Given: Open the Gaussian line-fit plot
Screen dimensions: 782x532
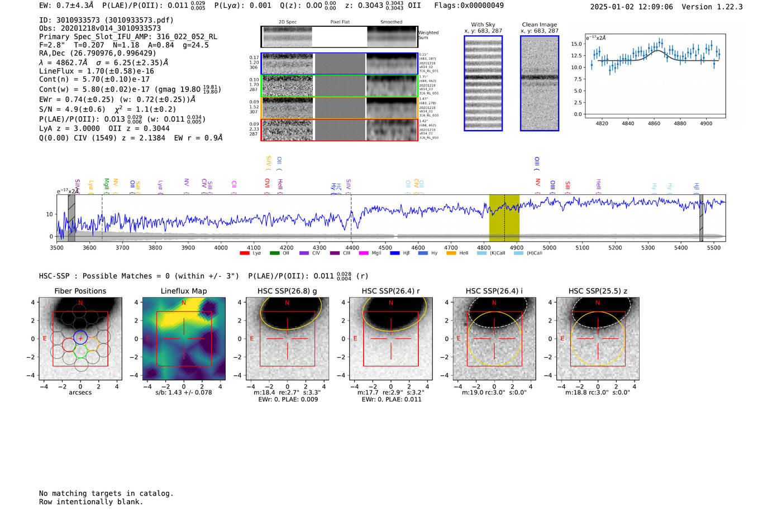Looking at the screenshot, I should [655, 76].
